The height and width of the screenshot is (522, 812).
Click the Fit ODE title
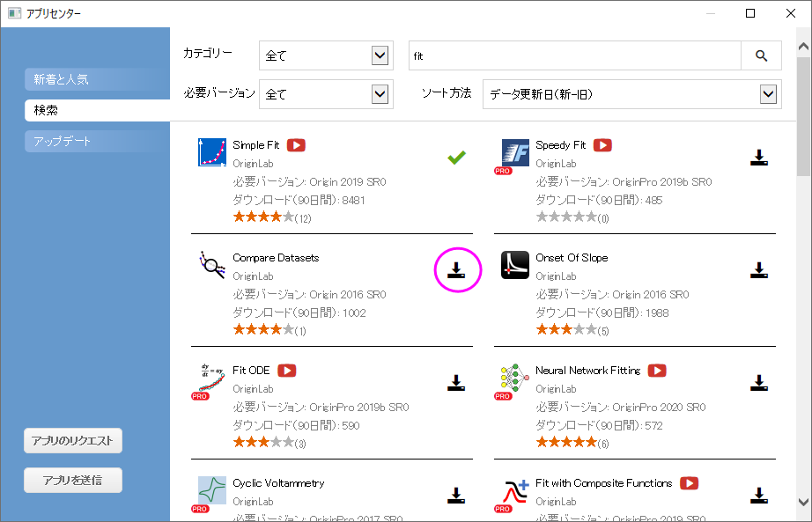[x=251, y=371]
